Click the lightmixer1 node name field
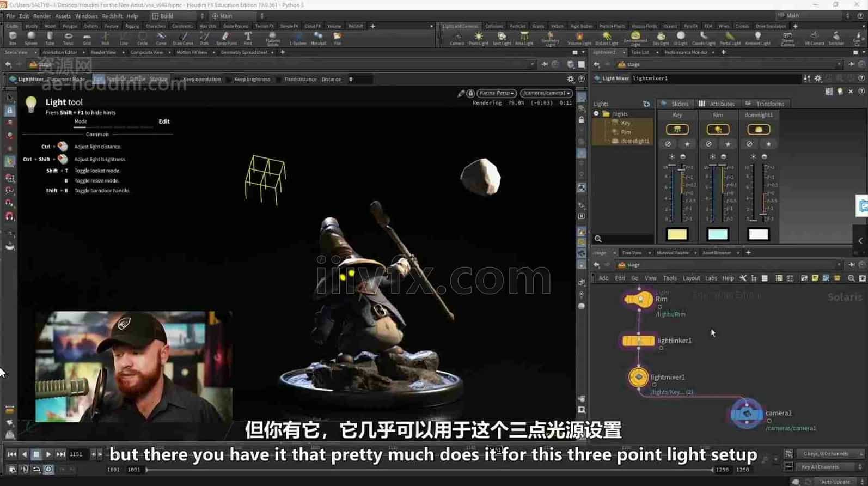 click(x=716, y=78)
